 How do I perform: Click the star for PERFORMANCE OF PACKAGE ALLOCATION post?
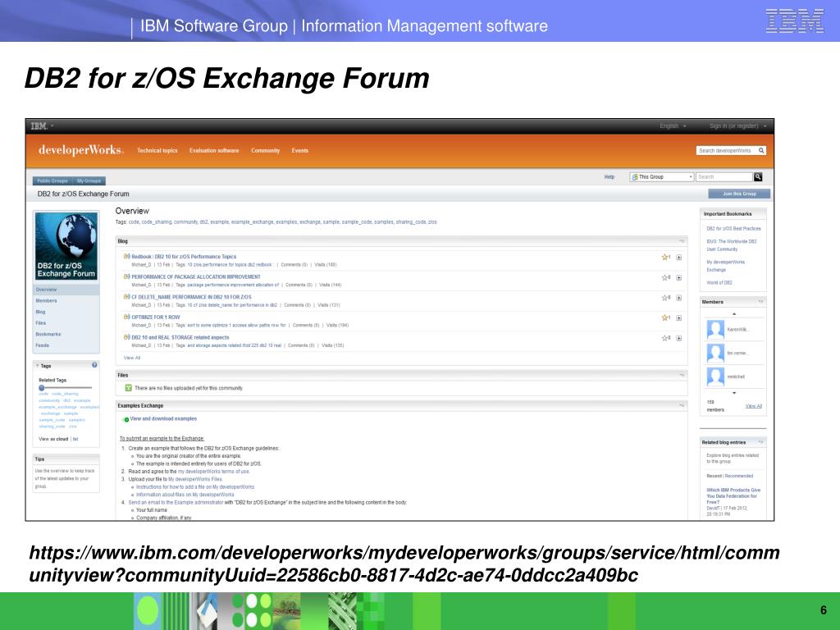tap(666, 277)
